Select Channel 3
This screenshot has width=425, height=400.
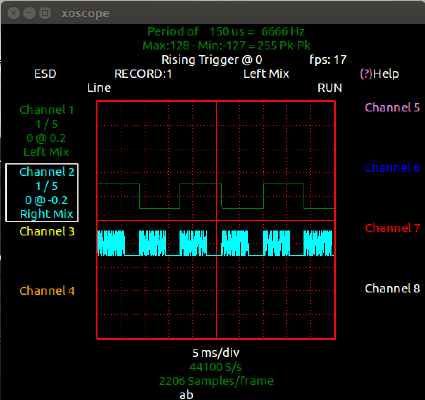47,231
